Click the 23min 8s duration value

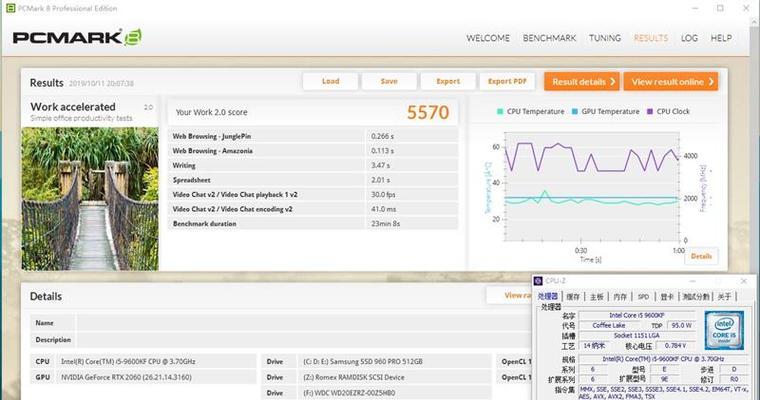(x=385, y=224)
